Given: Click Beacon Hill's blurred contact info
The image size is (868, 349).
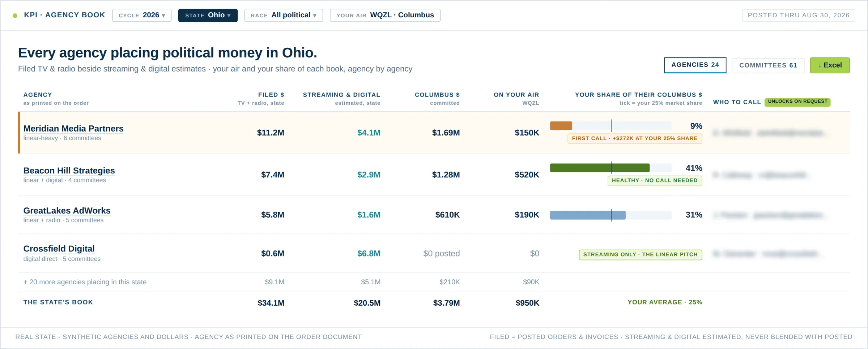Looking at the screenshot, I should pyautogui.click(x=761, y=175).
